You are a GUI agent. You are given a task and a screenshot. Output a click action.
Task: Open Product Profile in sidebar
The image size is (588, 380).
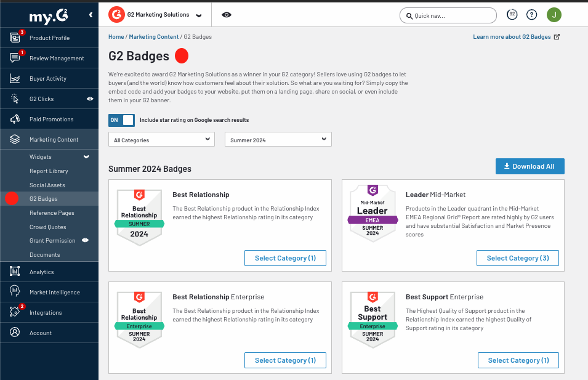[x=49, y=38]
